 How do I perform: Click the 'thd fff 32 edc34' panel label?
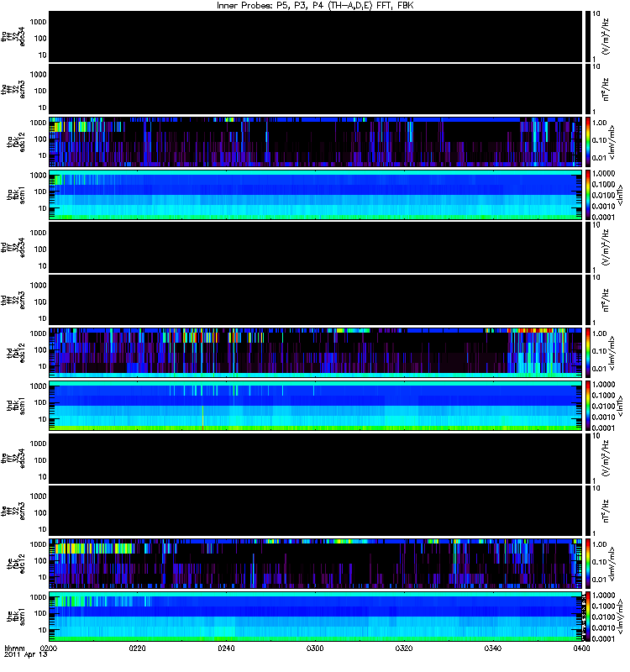coord(13,248)
